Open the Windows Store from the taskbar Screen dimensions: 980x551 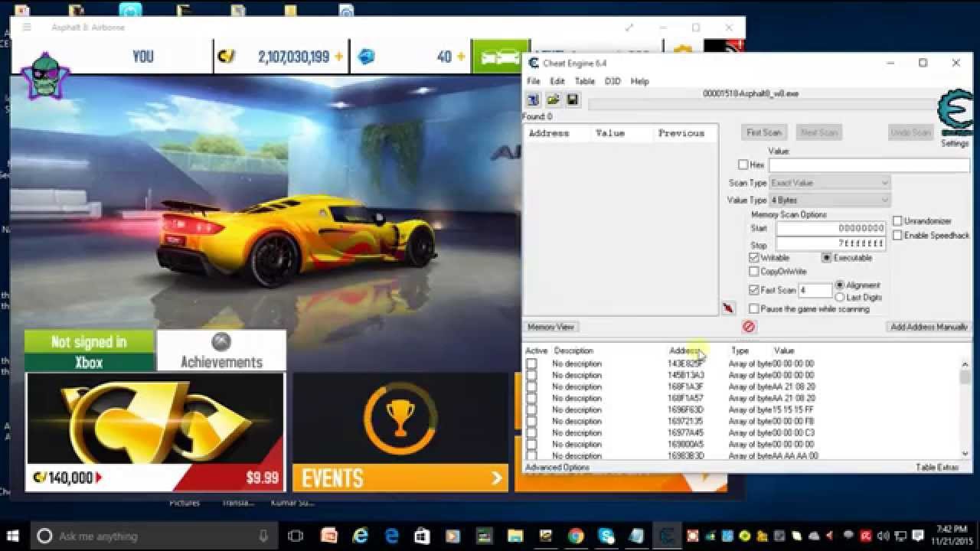(x=421, y=536)
